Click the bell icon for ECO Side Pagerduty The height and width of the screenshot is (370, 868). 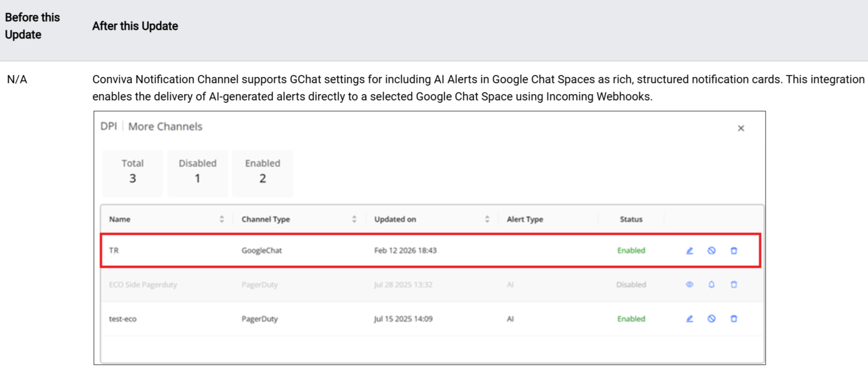coord(711,285)
